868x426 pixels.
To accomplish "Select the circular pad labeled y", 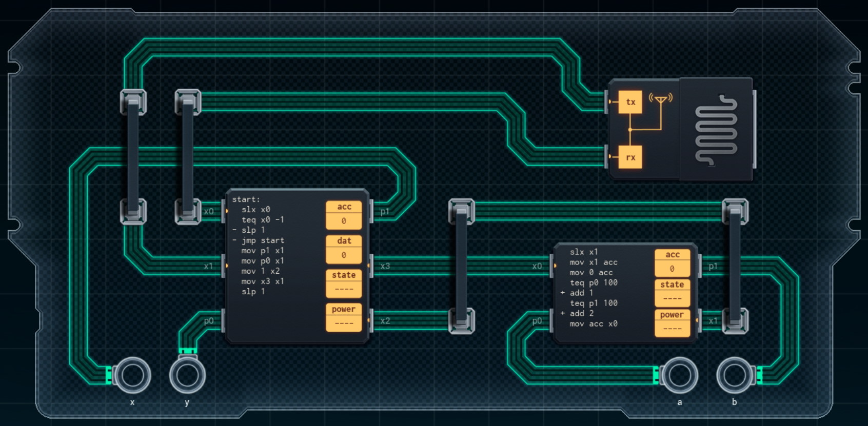I will [x=187, y=375].
